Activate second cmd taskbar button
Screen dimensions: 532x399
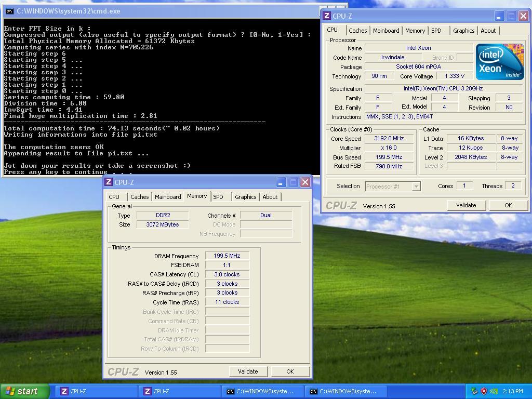point(347,391)
